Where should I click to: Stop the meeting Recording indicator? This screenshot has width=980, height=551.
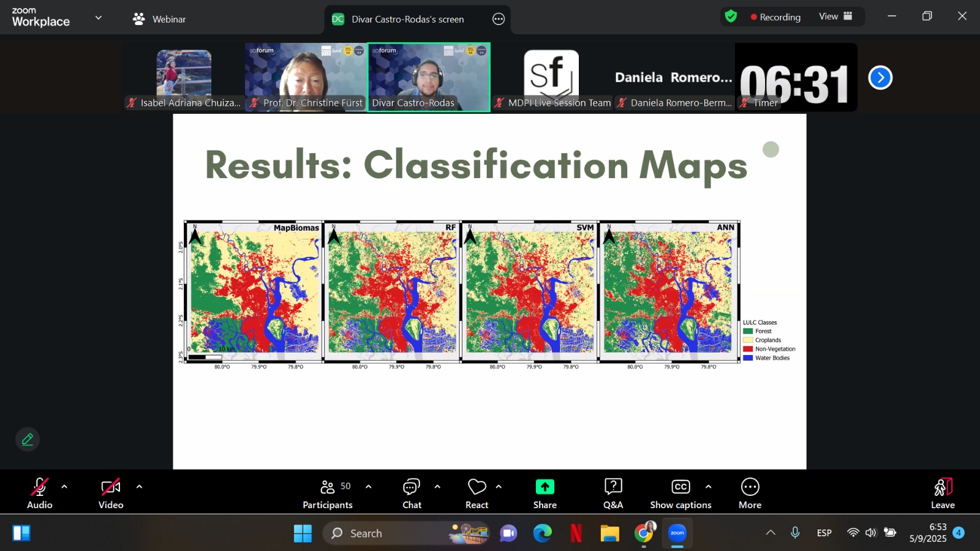tap(777, 17)
